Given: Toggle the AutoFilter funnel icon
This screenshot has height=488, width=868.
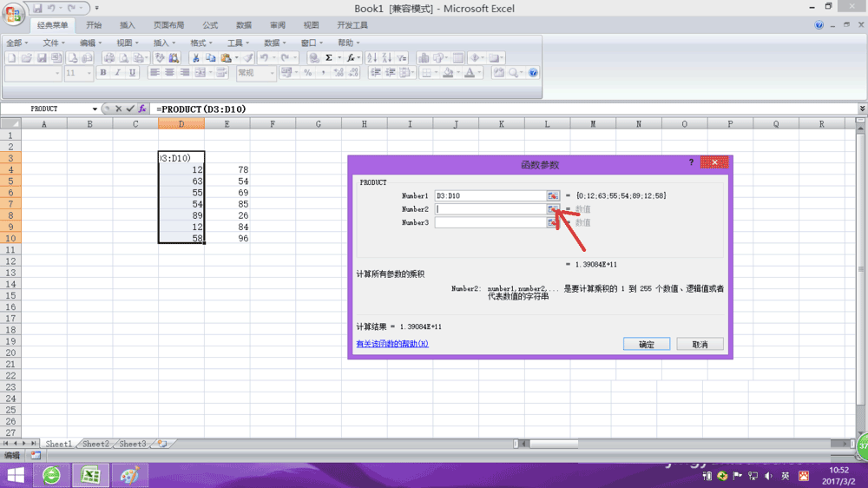Looking at the screenshot, I should point(402,57).
